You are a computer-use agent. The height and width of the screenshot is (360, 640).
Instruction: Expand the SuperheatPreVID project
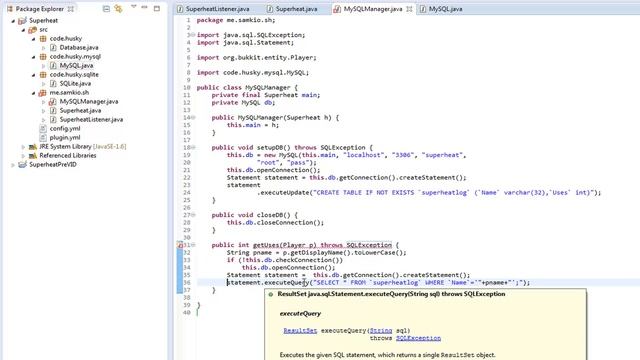pyautogui.click(x=13, y=165)
